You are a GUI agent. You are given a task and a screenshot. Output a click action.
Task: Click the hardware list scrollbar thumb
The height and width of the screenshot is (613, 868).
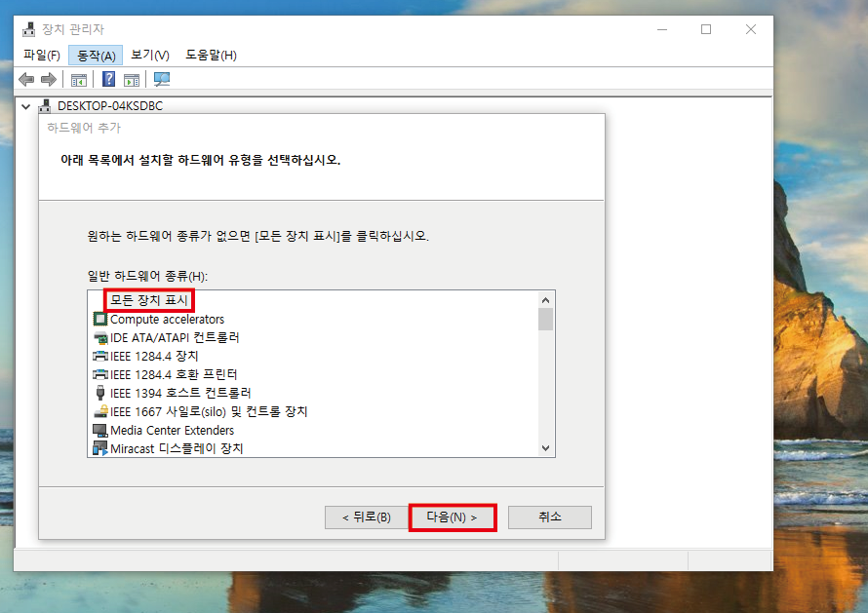(x=546, y=320)
